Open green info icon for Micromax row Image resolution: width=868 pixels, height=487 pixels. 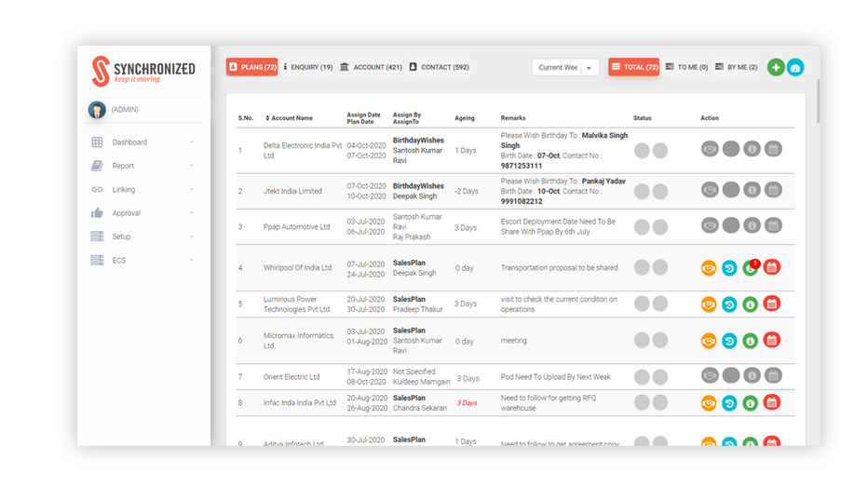(750, 341)
